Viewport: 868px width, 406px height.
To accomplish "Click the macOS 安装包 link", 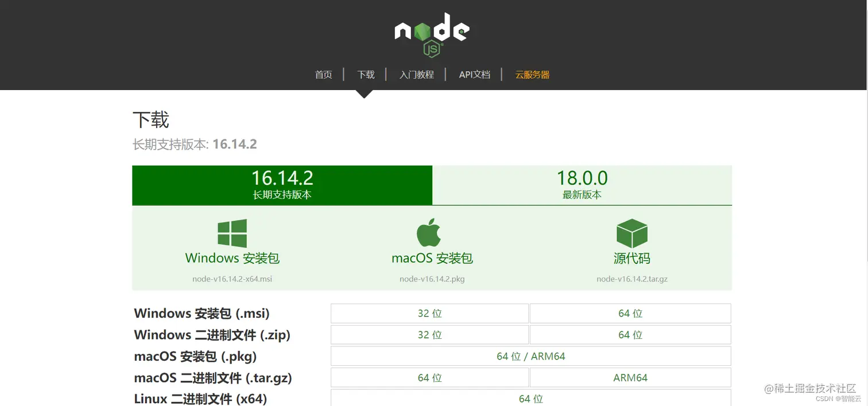I will pyautogui.click(x=432, y=258).
